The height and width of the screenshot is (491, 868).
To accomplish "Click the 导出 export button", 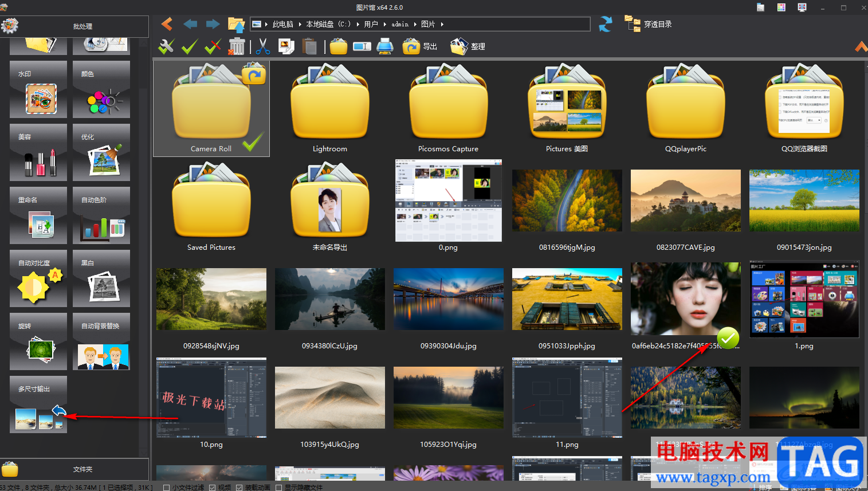I will 420,46.
